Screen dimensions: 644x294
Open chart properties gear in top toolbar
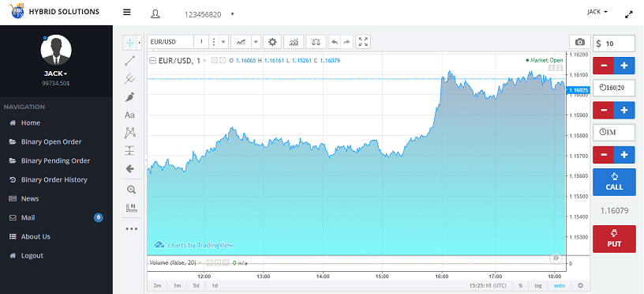[x=272, y=42]
